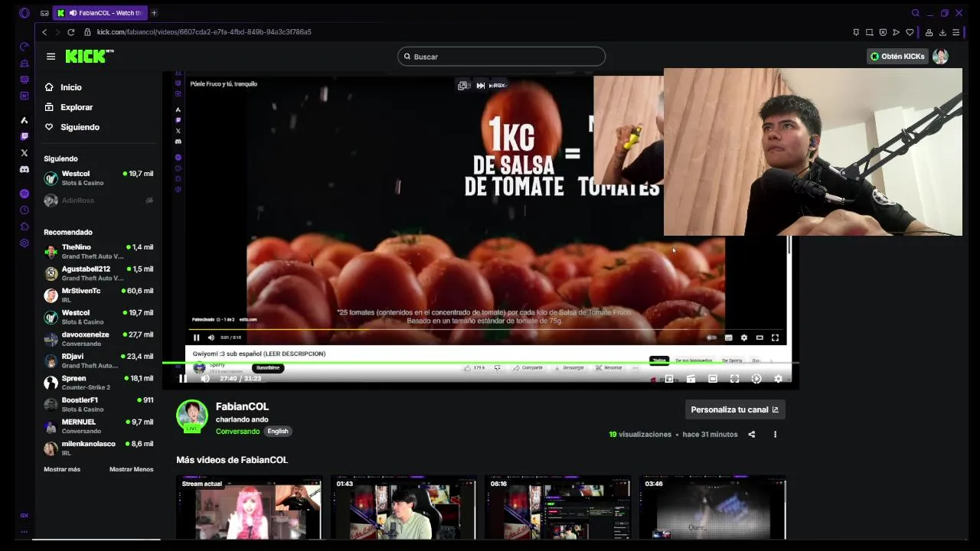The image size is (980, 551).
Task: Open TheNino recommended channel
Action: coord(99,252)
